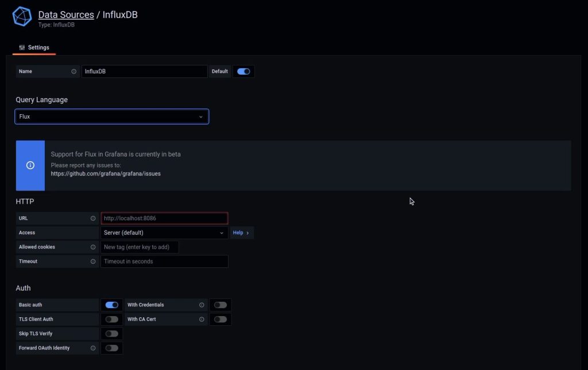Click the blue Flux beta info icon
This screenshot has height=370, width=588.
coord(30,165)
